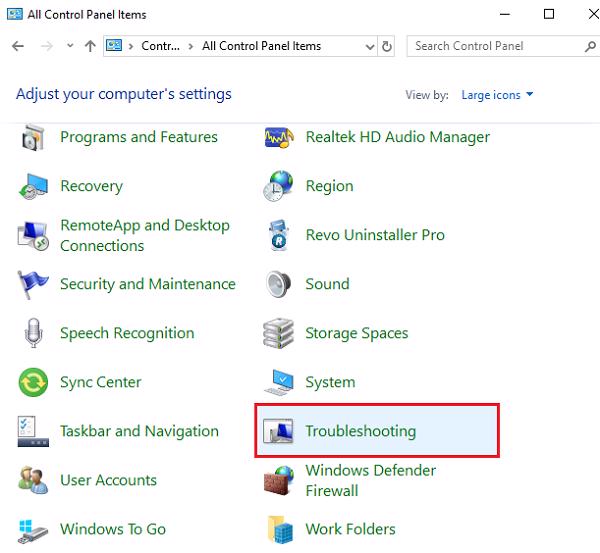Open the Sync Center green icon
600x553 pixels.
coord(33,382)
